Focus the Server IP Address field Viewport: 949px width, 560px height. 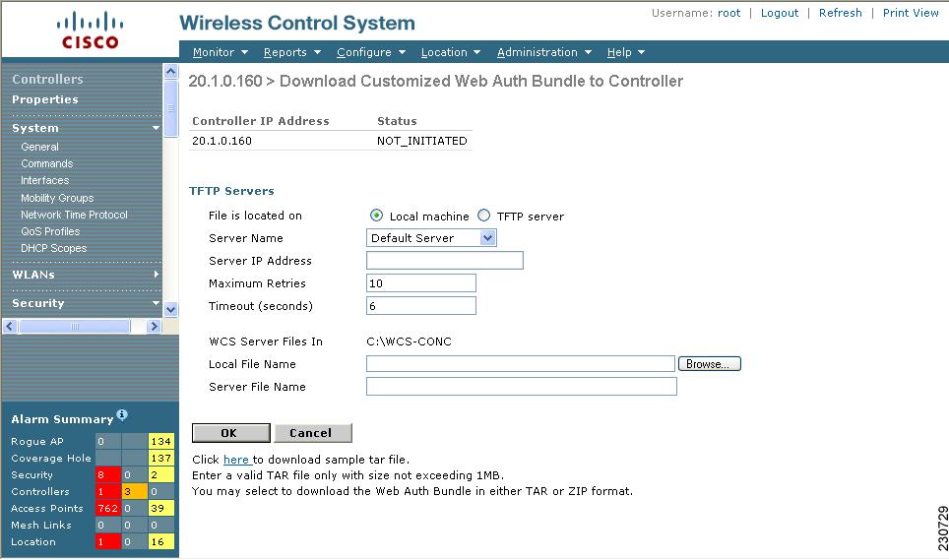click(445, 261)
